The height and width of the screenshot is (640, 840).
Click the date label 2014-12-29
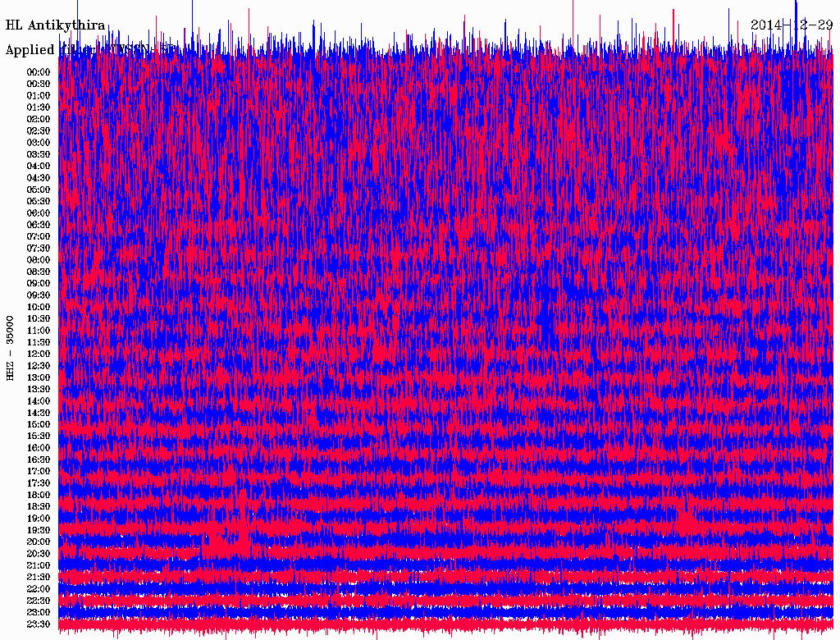tap(792, 25)
